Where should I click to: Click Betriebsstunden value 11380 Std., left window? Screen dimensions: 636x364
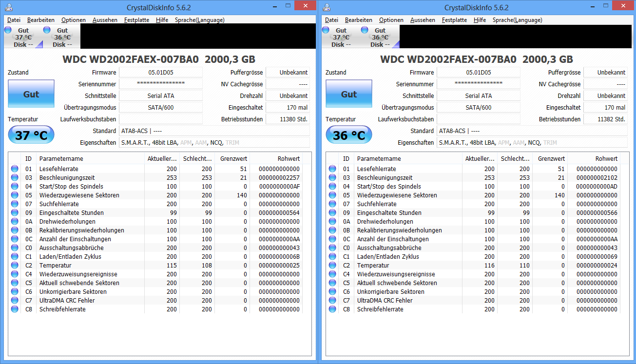[288, 119]
